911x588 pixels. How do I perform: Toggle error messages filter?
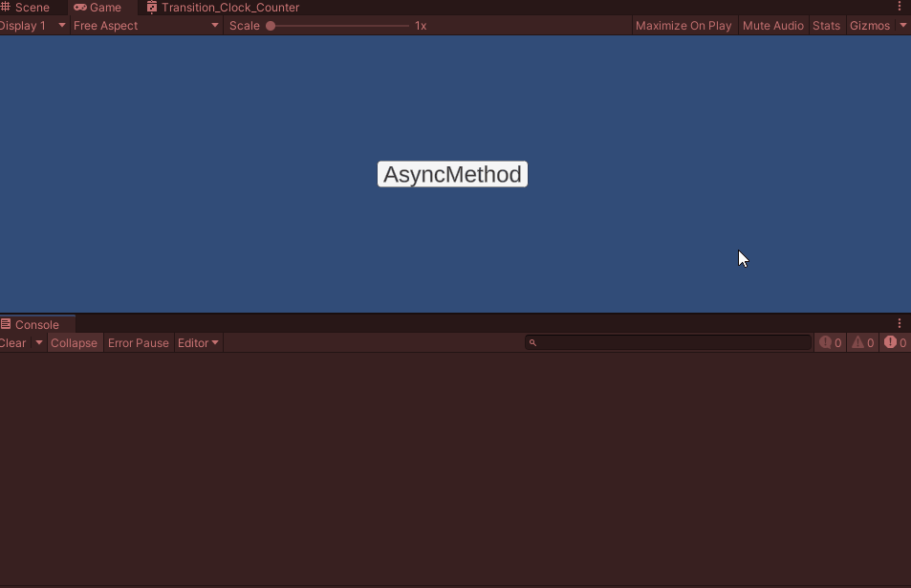coord(896,343)
